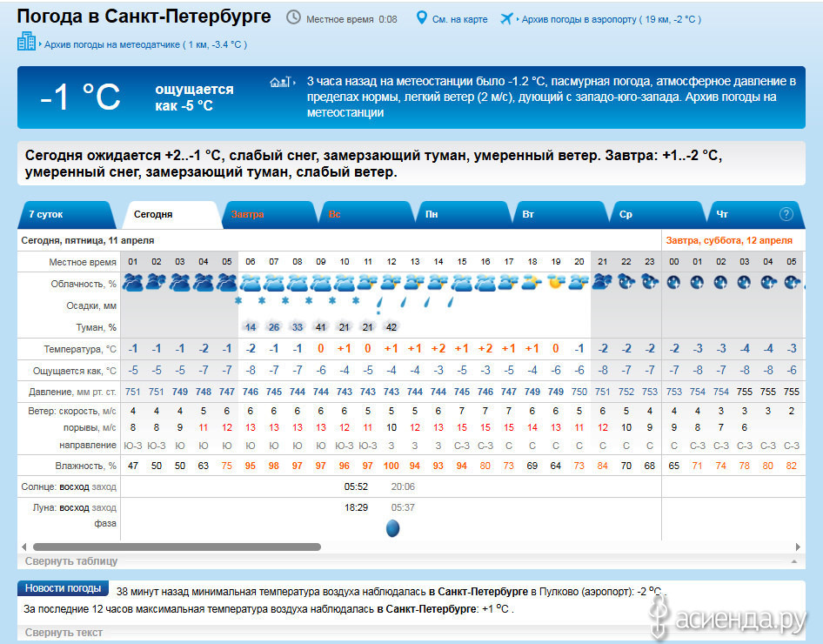The image size is (823, 644).
Task: Click the Влажность, % row label
Action: 85,466
